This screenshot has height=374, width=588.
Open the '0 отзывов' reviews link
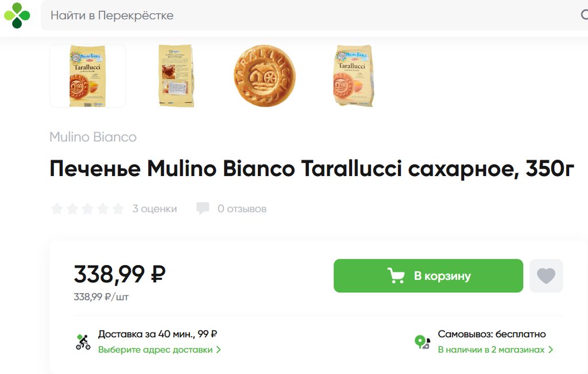coord(242,209)
